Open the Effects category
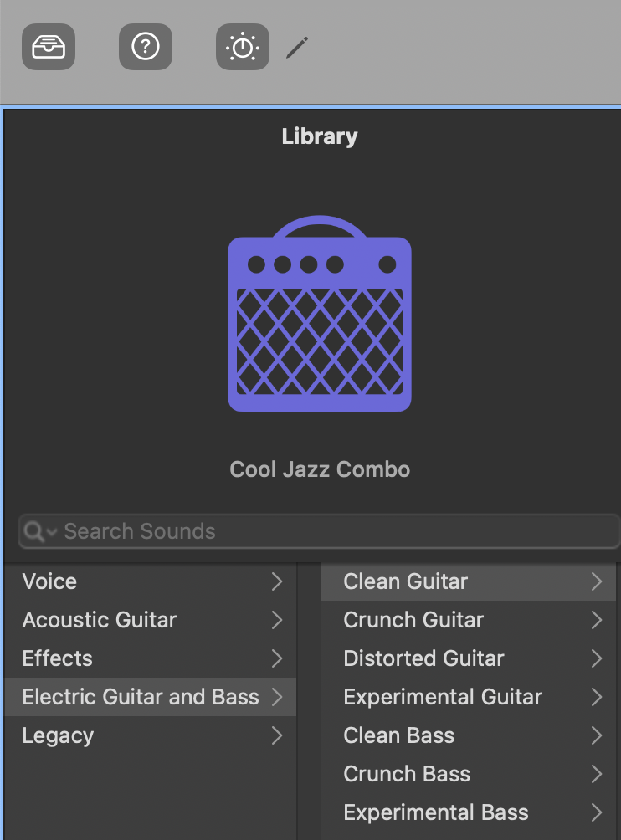Screen dimensions: 621x840 tap(150, 658)
